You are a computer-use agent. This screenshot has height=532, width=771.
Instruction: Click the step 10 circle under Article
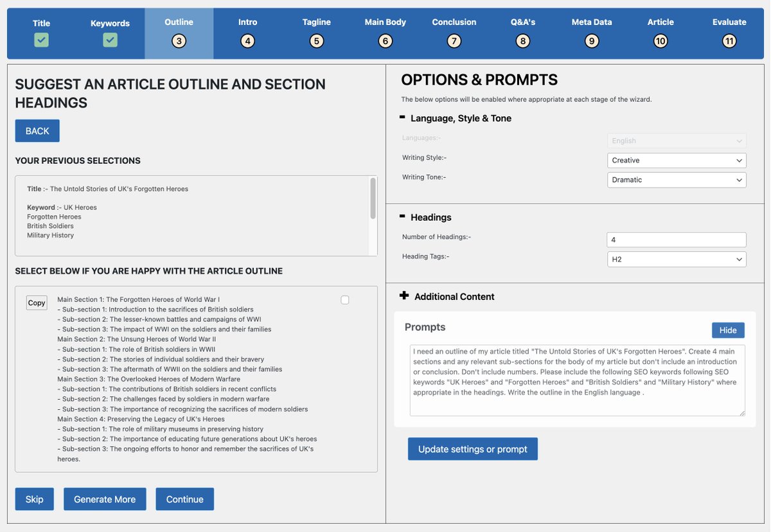(660, 41)
